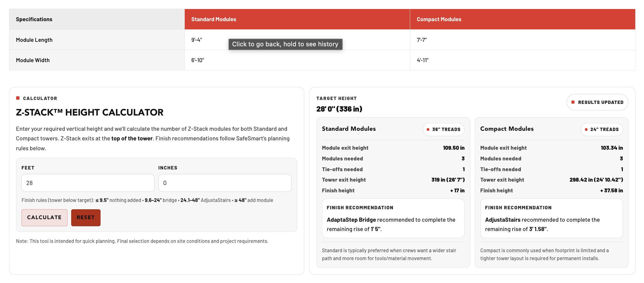
Task: Click the 103.34 in module exit height
Action: click(x=612, y=148)
